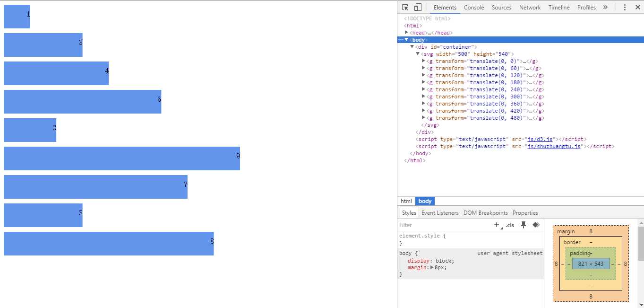Screen dimensions: 644x308
Task: Expand the head element node
Action: [406, 33]
